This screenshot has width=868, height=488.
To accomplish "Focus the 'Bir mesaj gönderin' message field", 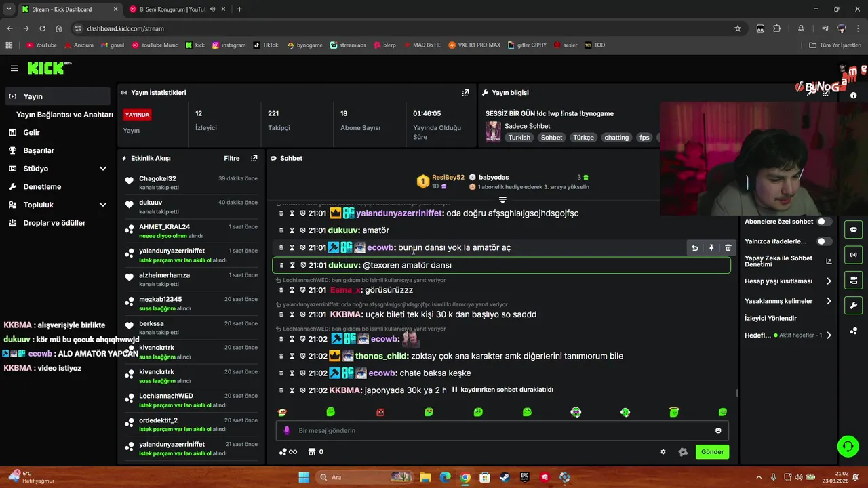I will (x=502, y=430).
